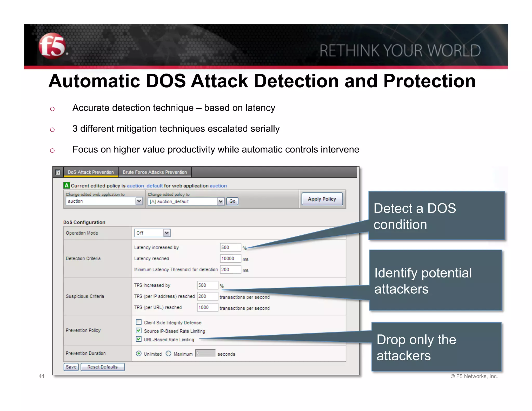Click the 'Suspicious Criteria' row label
Viewport: 532px width, 411px height.
(85, 296)
